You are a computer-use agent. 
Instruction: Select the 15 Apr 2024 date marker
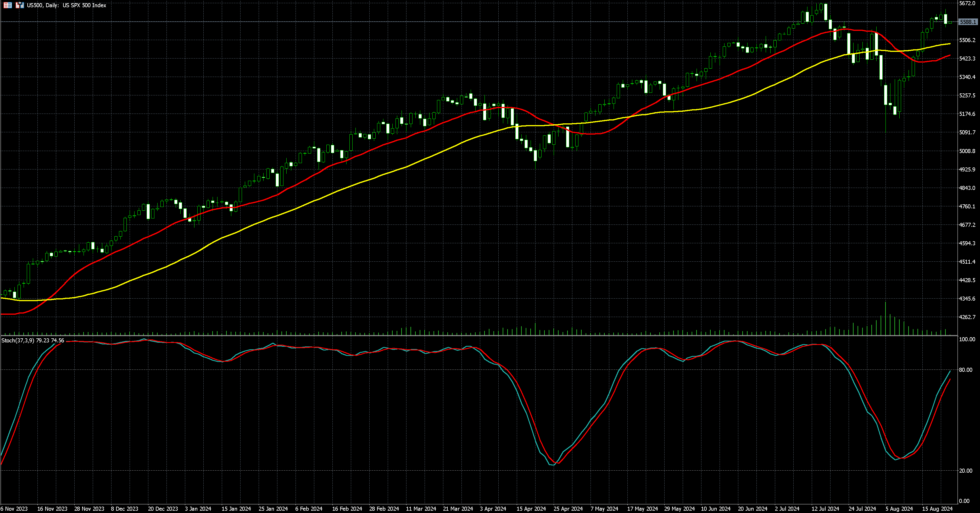click(x=531, y=509)
